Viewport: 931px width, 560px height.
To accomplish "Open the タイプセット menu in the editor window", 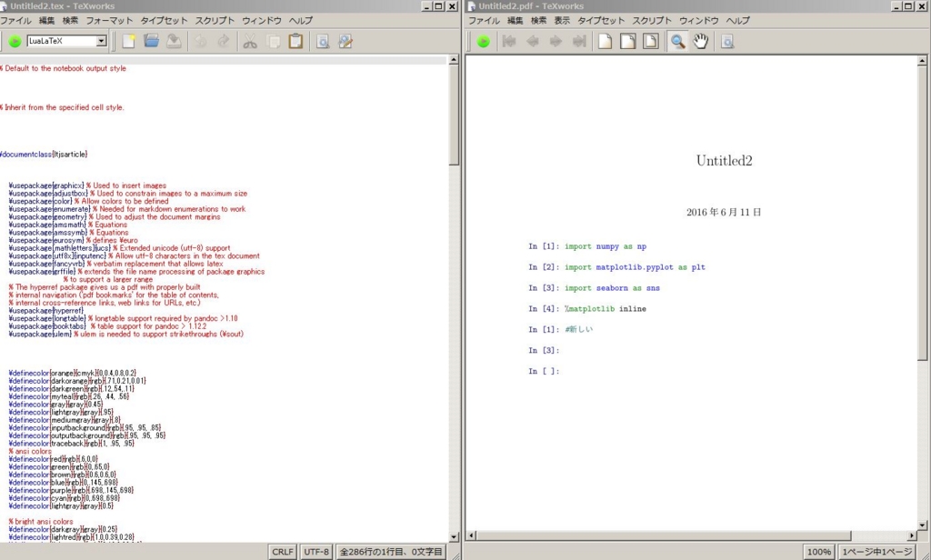I will [x=164, y=20].
